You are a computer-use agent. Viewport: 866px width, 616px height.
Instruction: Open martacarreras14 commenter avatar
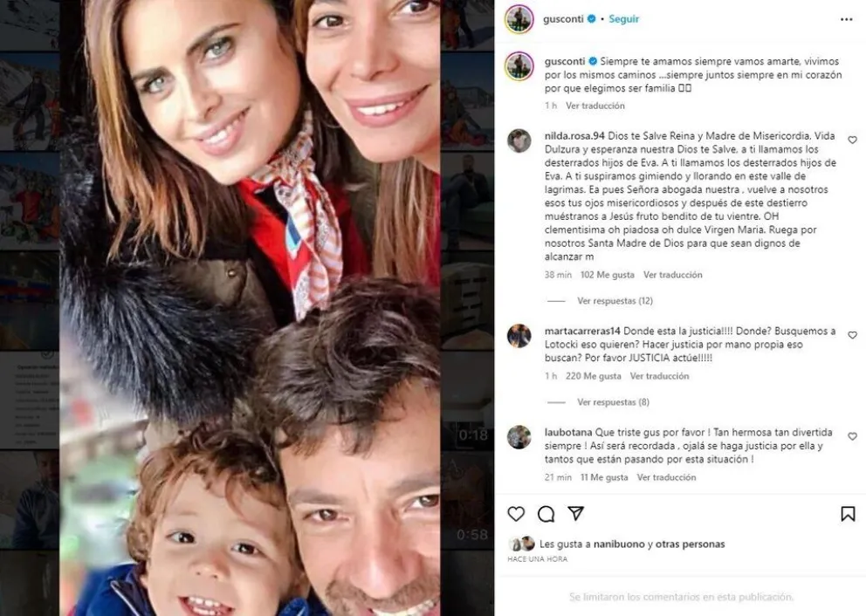click(x=519, y=336)
